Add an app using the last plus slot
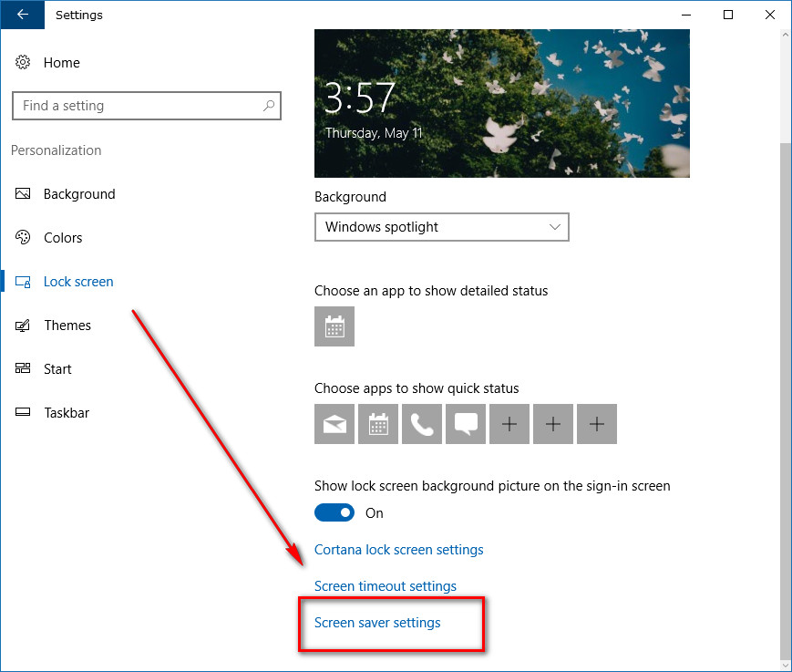This screenshot has height=672, width=792. 597,424
